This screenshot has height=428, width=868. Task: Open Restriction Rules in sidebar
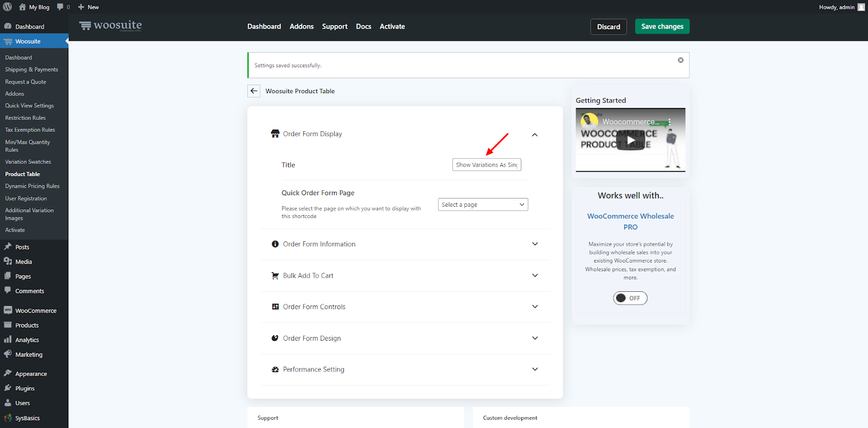tap(25, 118)
